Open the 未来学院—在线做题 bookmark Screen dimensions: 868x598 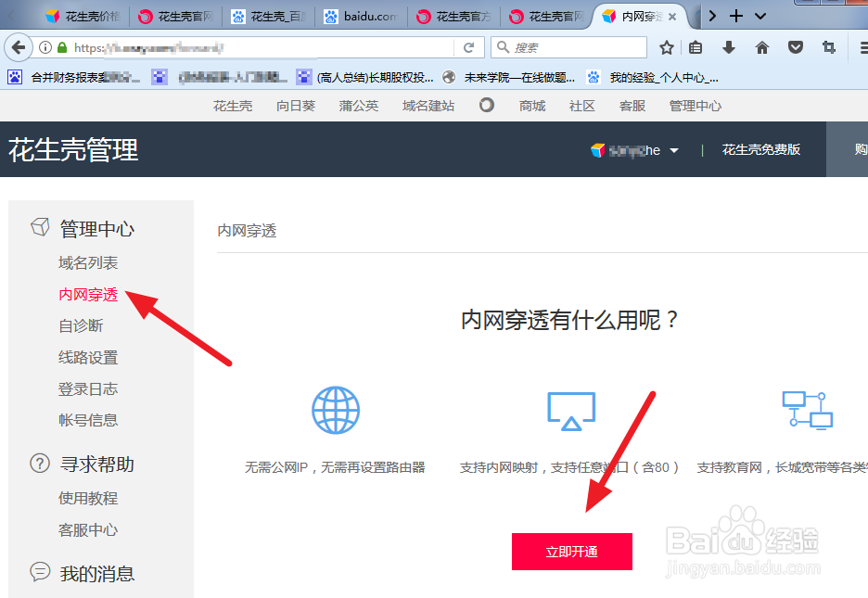click(509, 78)
